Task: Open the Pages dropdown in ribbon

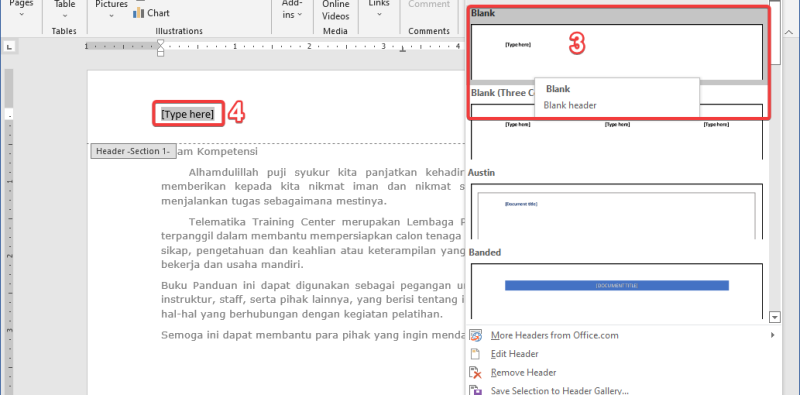Action: [21, 9]
